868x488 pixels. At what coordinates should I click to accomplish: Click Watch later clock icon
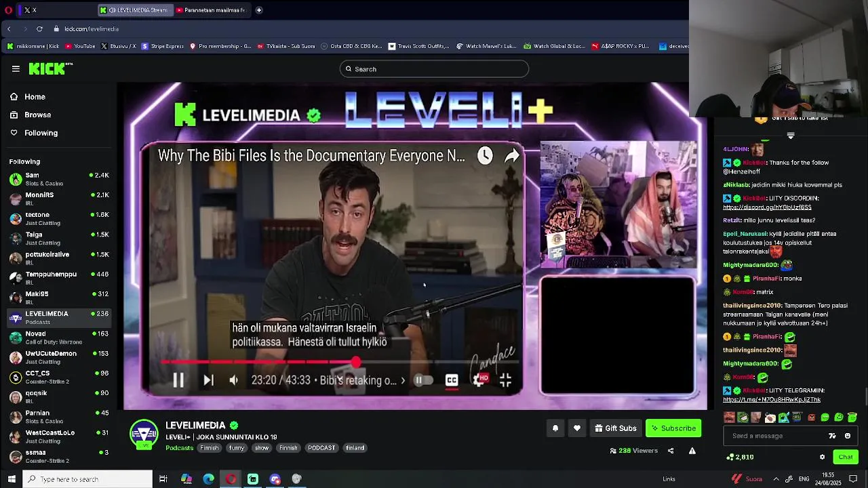click(485, 156)
